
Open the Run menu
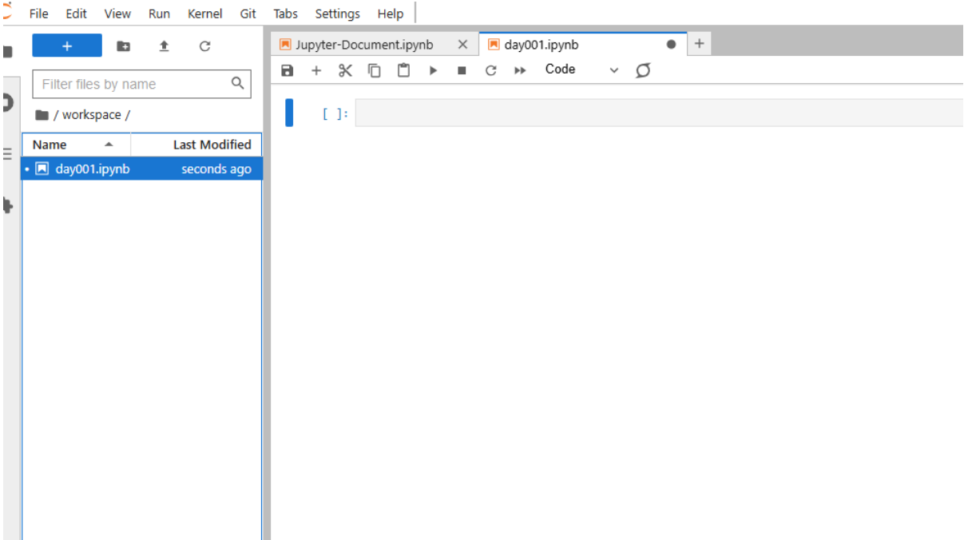(159, 14)
